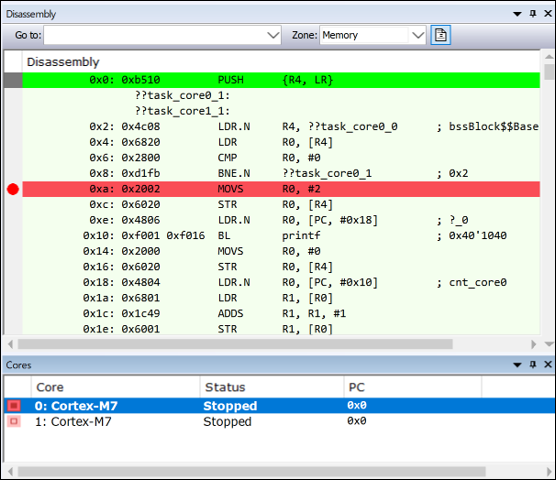Open the Go to address dropdown
This screenshot has height=480, width=556.
(x=273, y=35)
